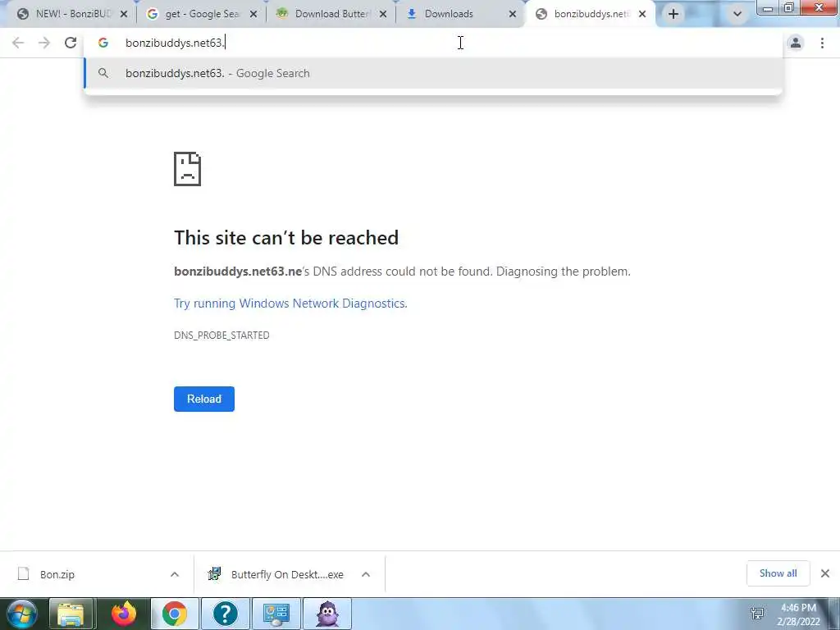Close the NEW! - BonziBUD tab

tap(124, 15)
